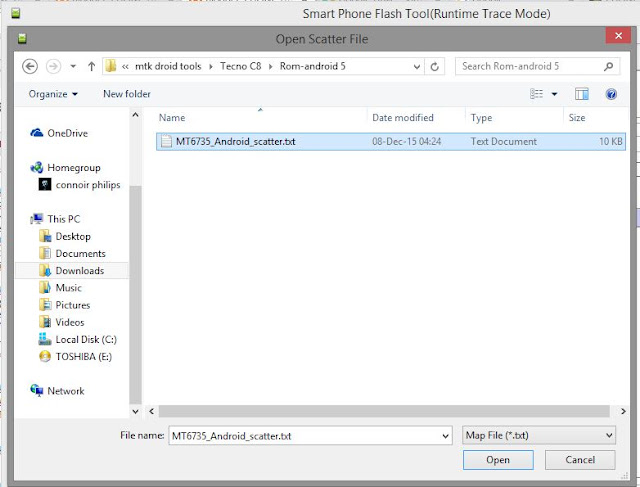Select 'Tecno C8' breadcrumb
This screenshot has height=487, width=640.
coord(240,66)
